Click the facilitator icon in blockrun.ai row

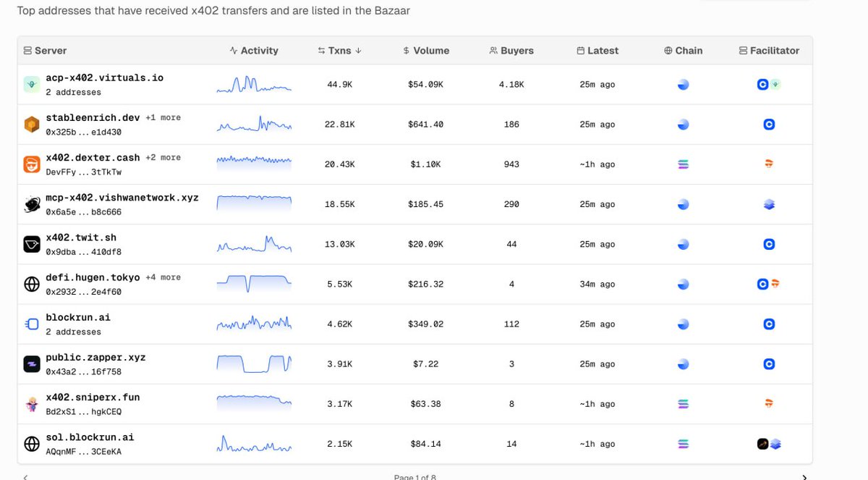point(769,324)
